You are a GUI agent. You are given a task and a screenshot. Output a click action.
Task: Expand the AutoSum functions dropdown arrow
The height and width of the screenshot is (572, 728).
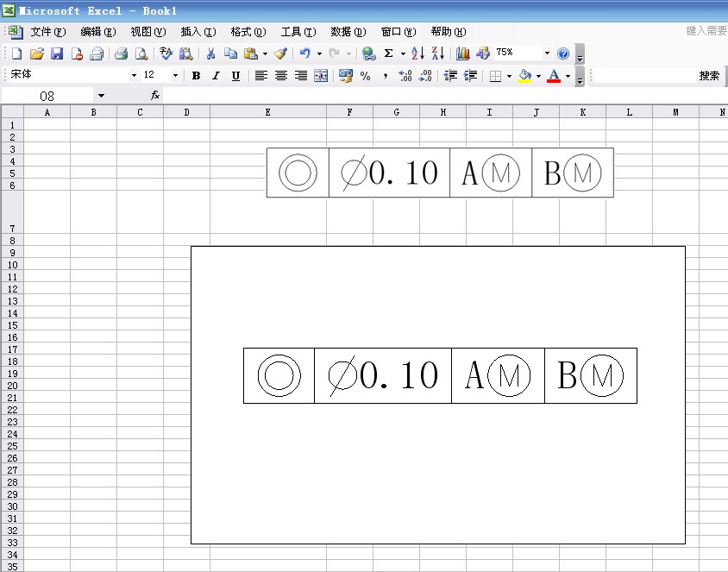pos(403,53)
